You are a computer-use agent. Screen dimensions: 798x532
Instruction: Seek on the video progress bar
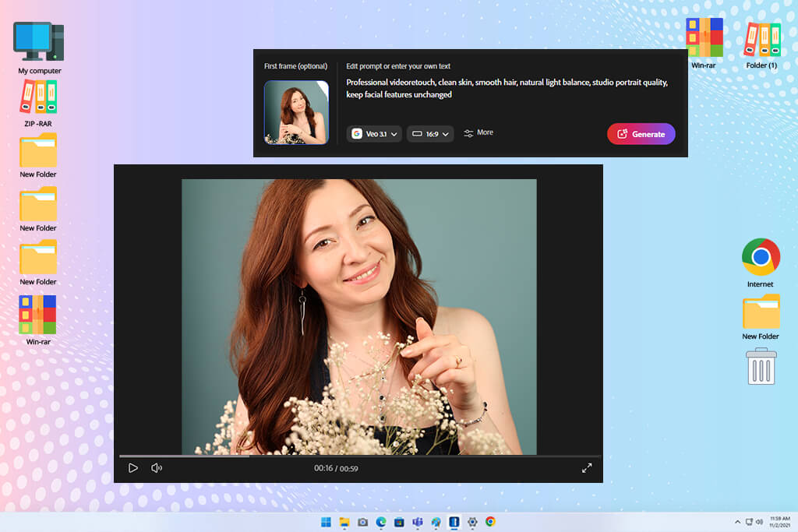click(x=359, y=456)
